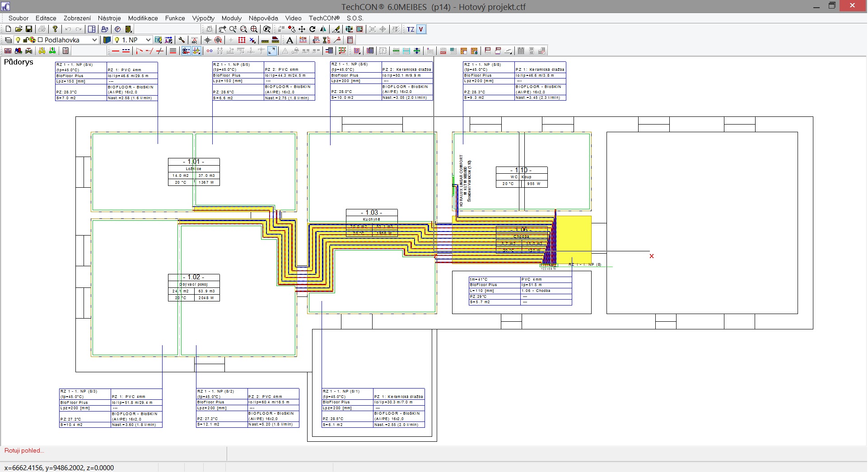Expand the 1. NP floor dropdown
The height and width of the screenshot is (472, 868).
point(148,40)
